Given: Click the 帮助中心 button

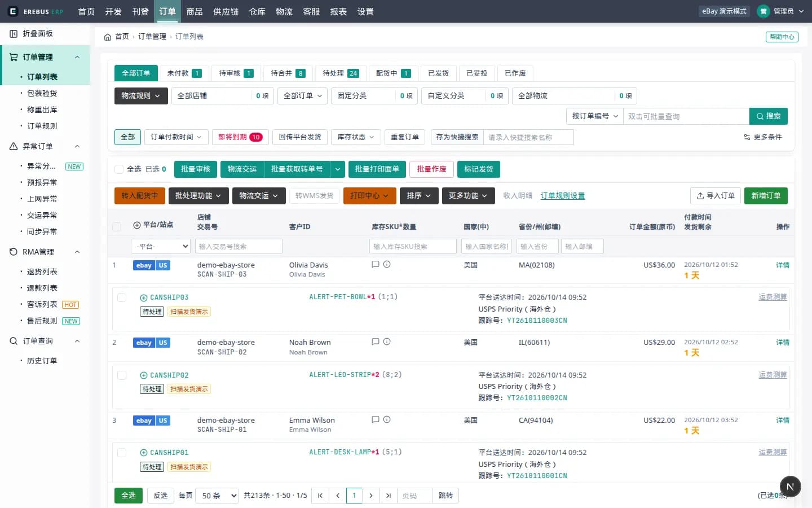Looking at the screenshot, I should pyautogui.click(x=782, y=37).
